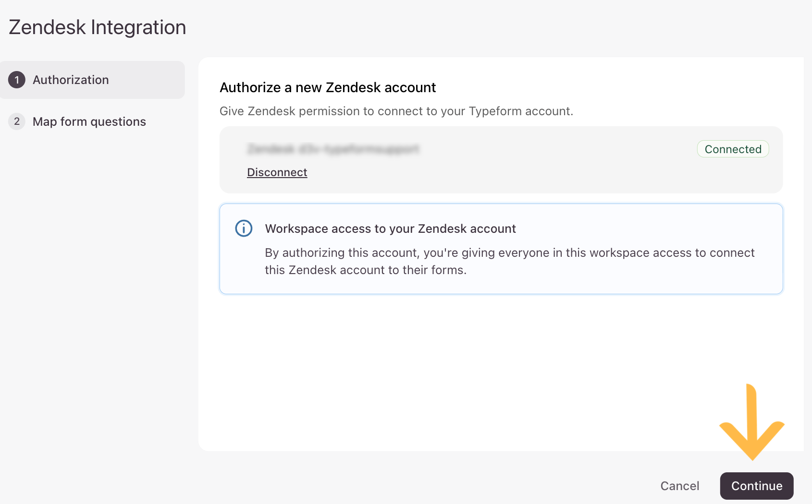The width and height of the screenshot is (812, 504).
Task: Select the Authorization step label
Action: [x=71, y=80]
